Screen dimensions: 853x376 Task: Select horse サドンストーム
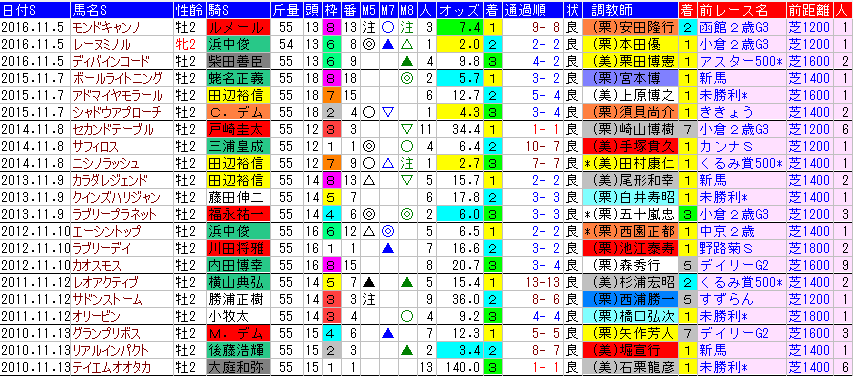[x=107, y=300]
